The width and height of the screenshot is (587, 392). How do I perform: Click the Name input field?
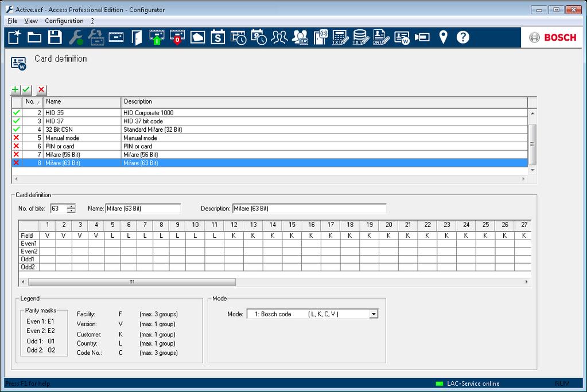(x=143, y=209)
